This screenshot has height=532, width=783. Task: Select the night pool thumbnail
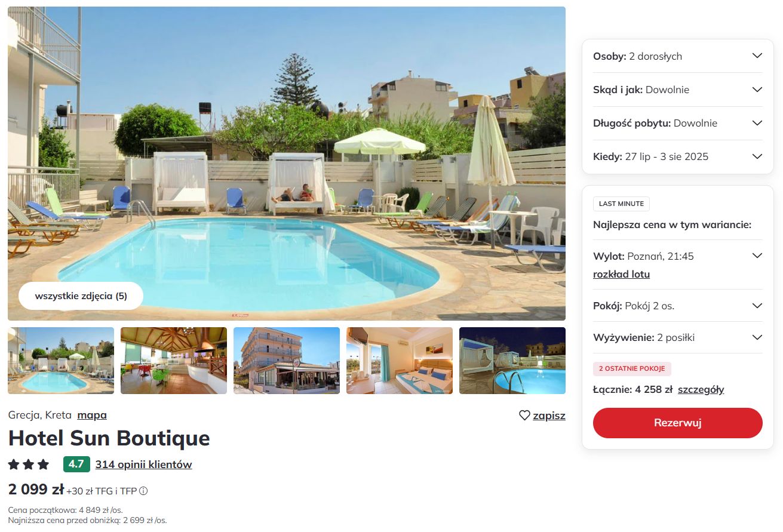click(x=512, y=361)
